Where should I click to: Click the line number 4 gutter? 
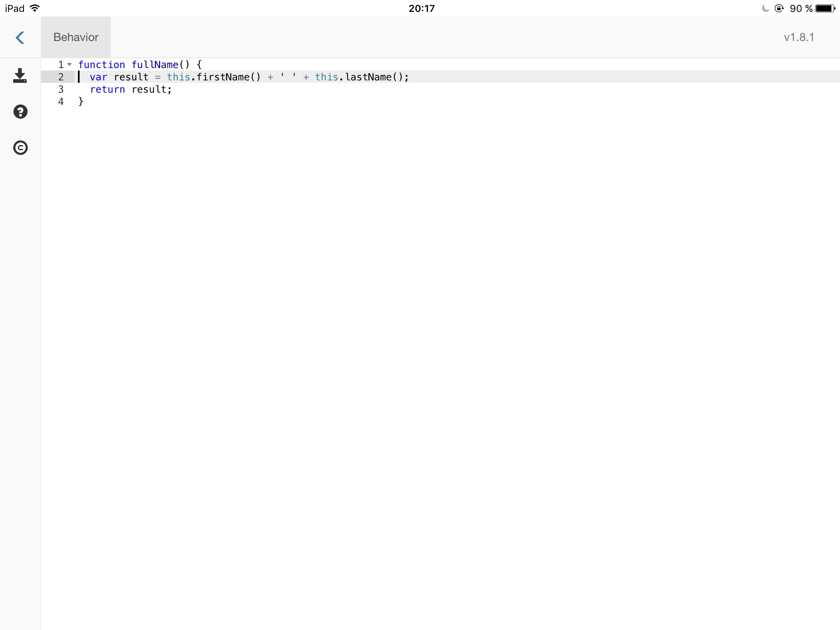click(x=61, y=101)
